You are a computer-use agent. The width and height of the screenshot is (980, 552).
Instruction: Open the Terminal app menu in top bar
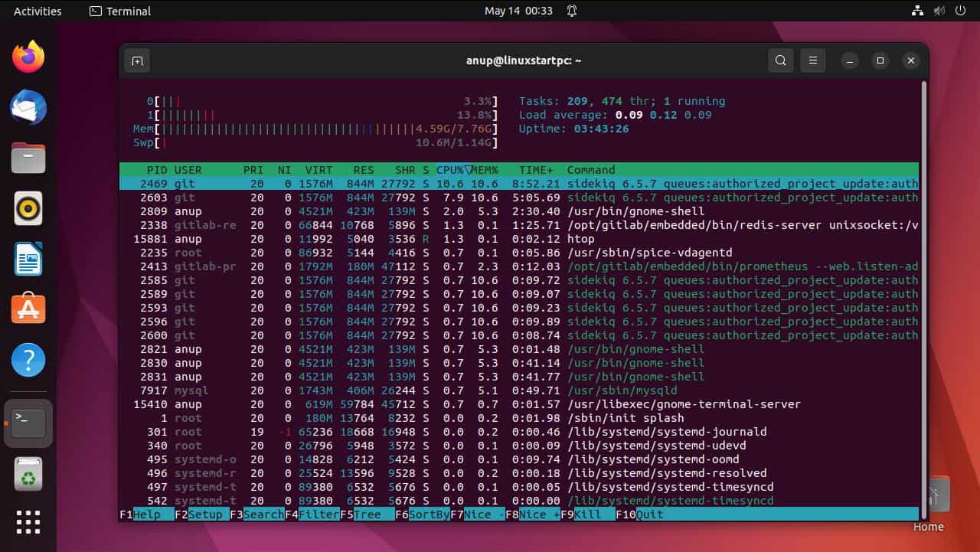tap(120, 11)
